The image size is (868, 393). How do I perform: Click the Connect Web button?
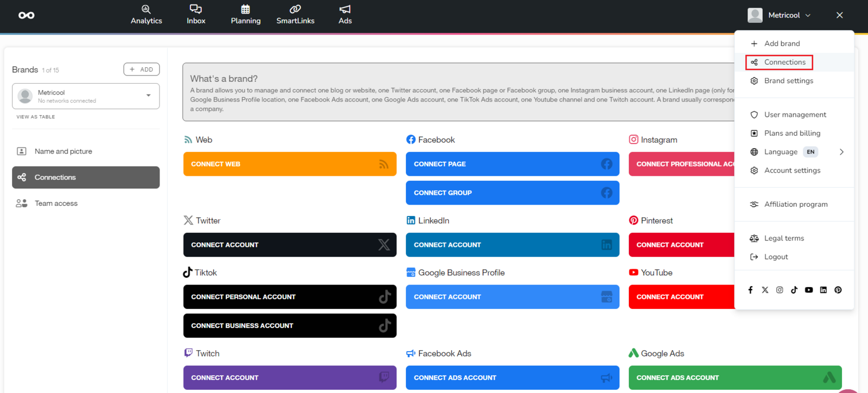click(x=290, y=164)
